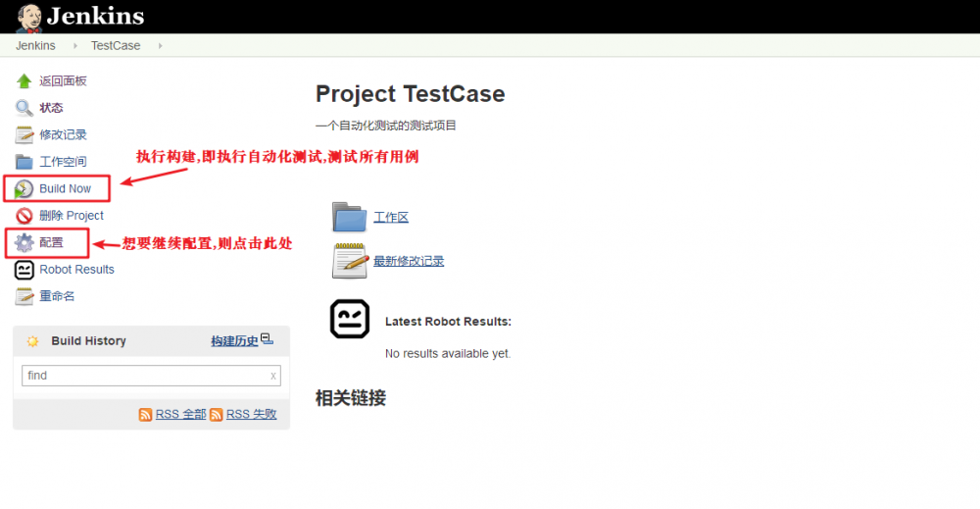Expand the breadcrumb arrow after TestCase
This screenshot has height=509, width=980.
click(160, 46)
